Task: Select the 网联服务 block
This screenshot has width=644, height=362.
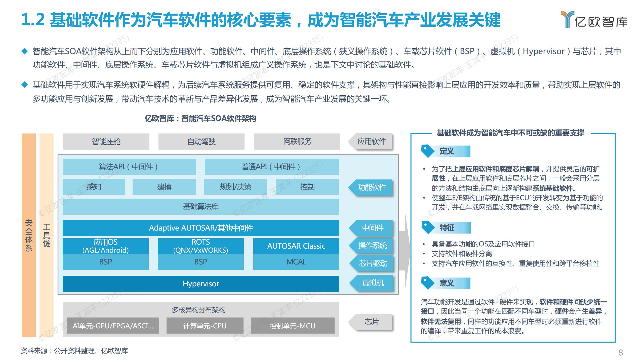Action: pos(297,142)
